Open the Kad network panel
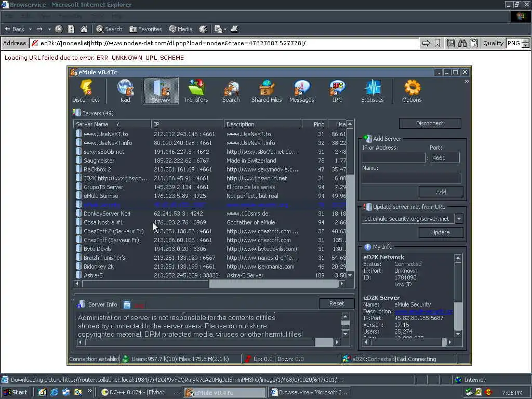 (x=125, y=91)
